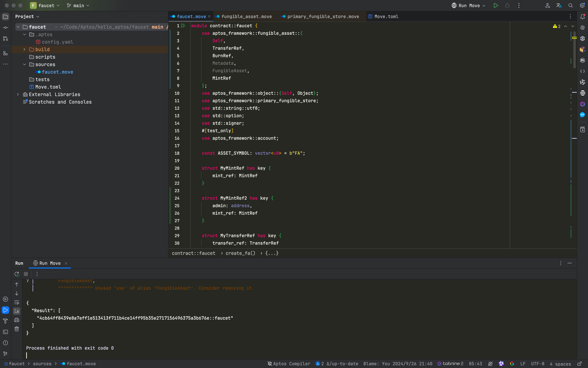Image resolution: width=588 pixels, height=368 pixels.
Task: Toggle soft-wrap in run console
Action: (x=17, y=302)
